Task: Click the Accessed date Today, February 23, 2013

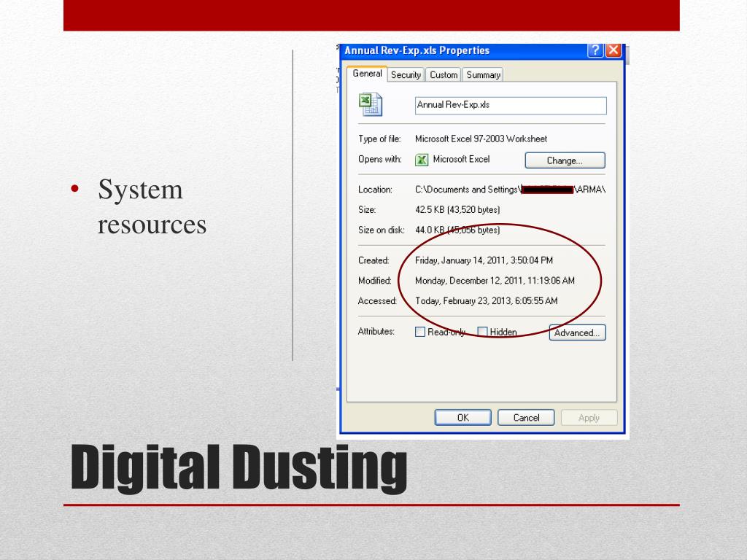Action: pyautogui.click(x=487, y=301)
